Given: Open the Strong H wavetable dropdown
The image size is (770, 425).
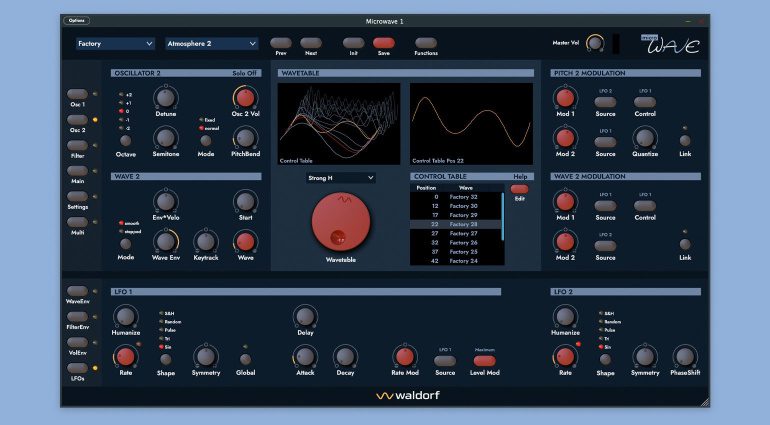Looking at the screenshot, I should (341, 178).
